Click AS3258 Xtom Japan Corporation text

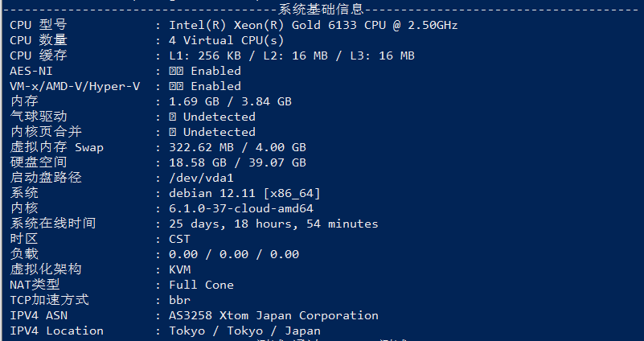click(273, 316)
